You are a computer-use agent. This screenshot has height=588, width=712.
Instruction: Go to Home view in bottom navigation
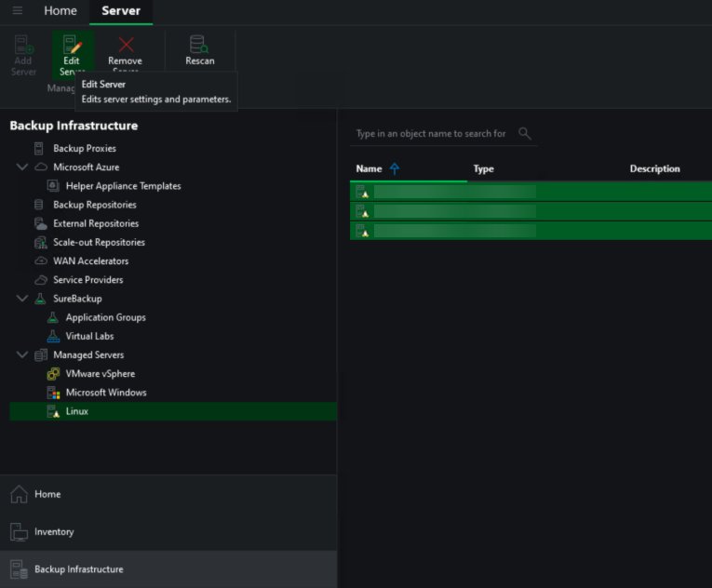(x=47, y=494)
